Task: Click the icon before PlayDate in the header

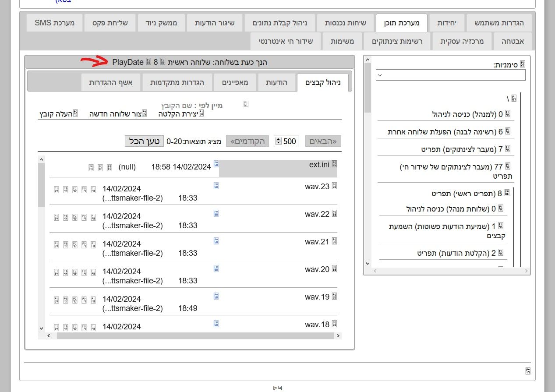Action: [x=148, y=62]
